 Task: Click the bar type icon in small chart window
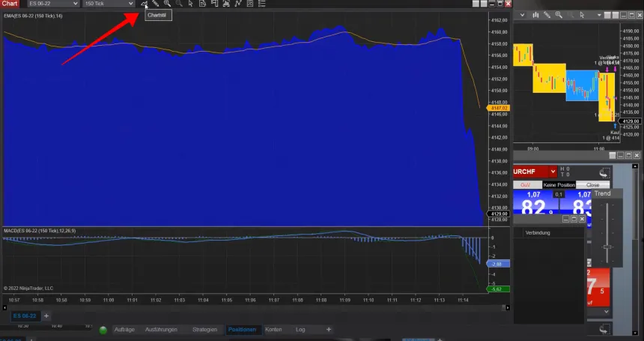tap(535, 15)
